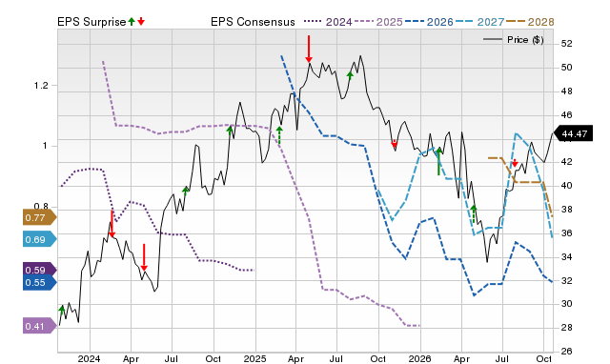
Task: Click the small red miss arrow in August 2026
Action: [x=515, y=163]
